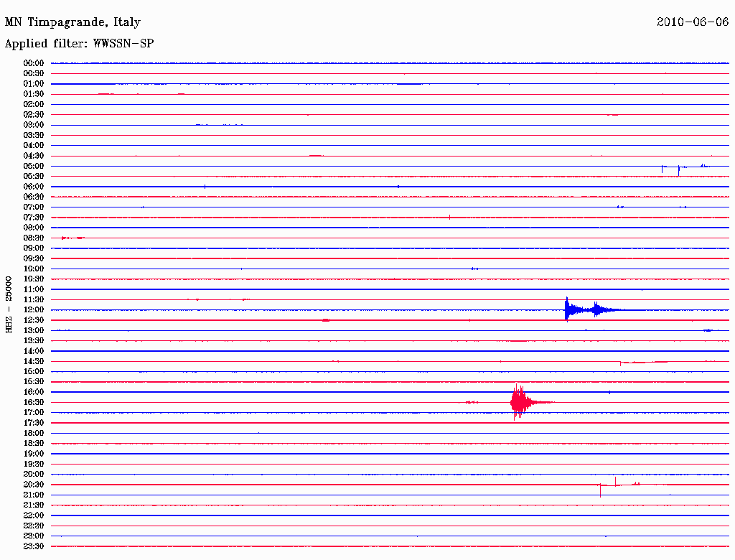Click the '23:00' time label

(34, 536)
